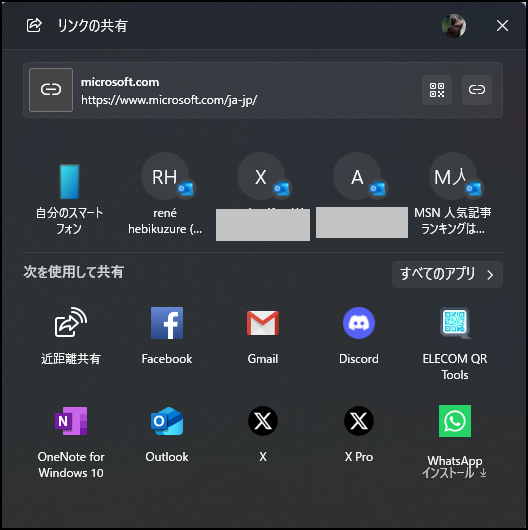Click the microsoft.com title text

pos(120,82)
